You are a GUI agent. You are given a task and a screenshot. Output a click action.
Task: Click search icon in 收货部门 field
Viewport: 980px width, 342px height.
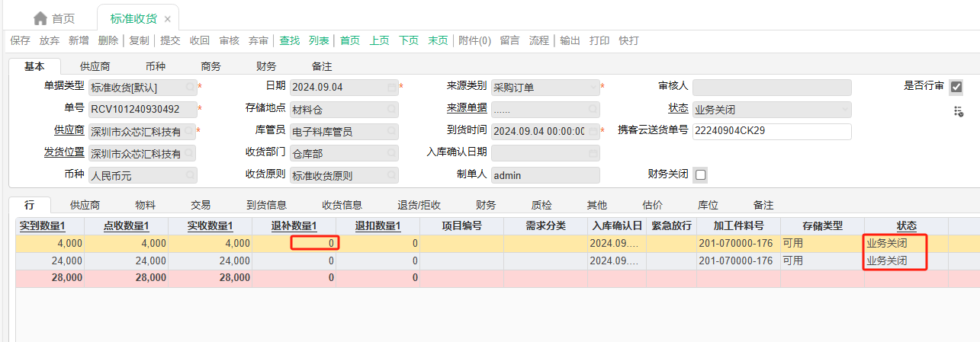click(391, 154)
